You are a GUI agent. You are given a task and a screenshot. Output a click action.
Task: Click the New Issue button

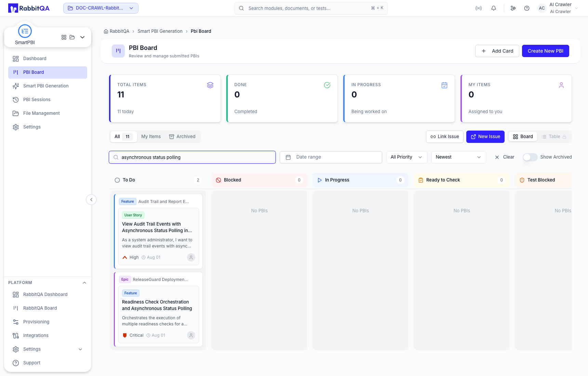coord(485,137)
